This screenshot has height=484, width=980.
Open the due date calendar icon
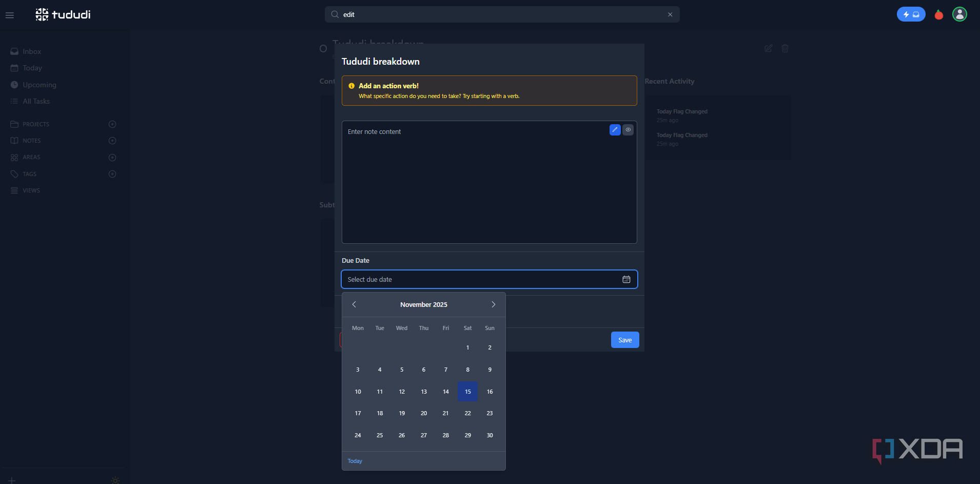pyautogui.click(x=626, y=279)
